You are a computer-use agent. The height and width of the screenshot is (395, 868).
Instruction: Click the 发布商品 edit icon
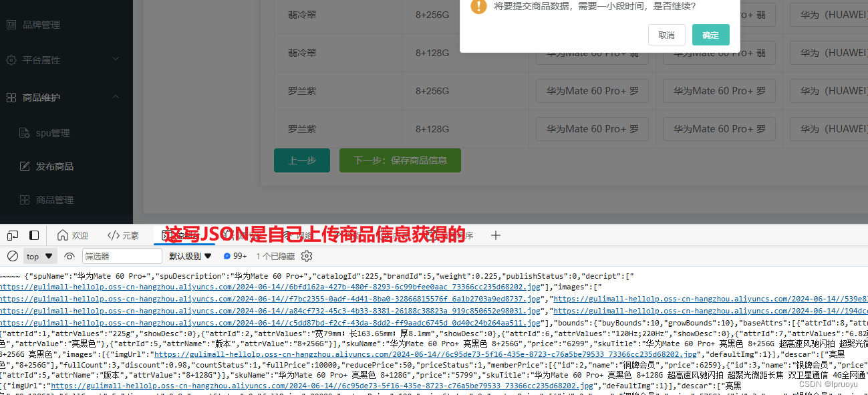point(25,166)
